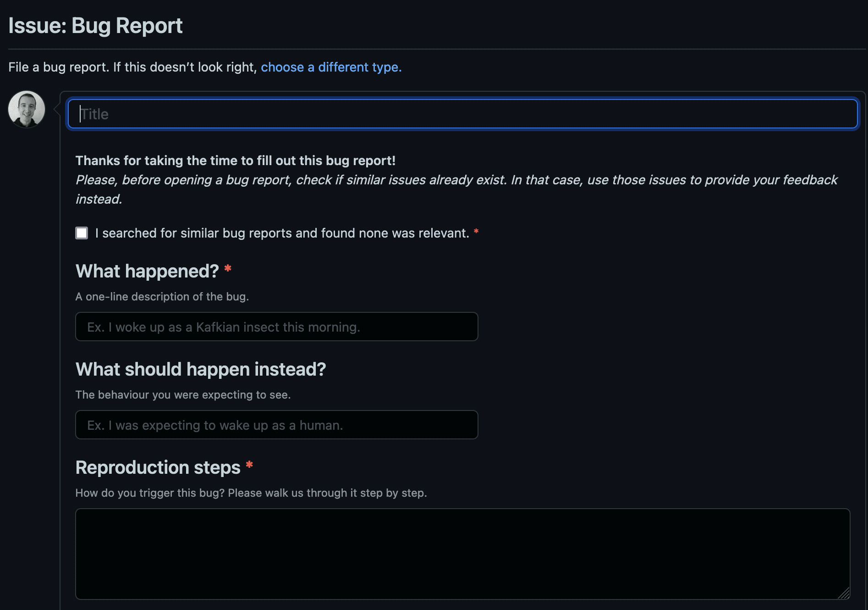The width and height of the screenshot is (868, 610).
Task: Click the bold 'Thanks for taking the time' text
Action: point(235,161)
